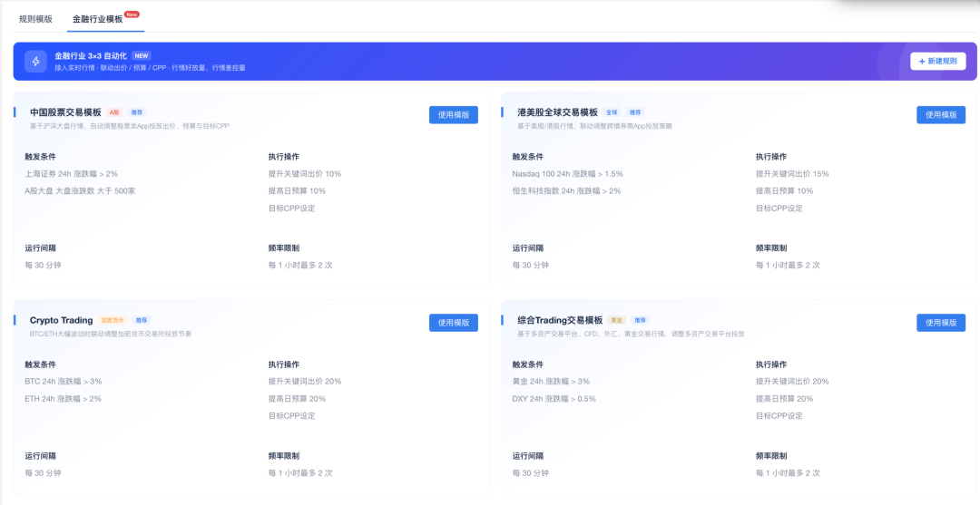Click BTC 24h 涨跌幅 > 3% condition
The height and width of the screenshot is (505, 980).
[x=64, y=382]
